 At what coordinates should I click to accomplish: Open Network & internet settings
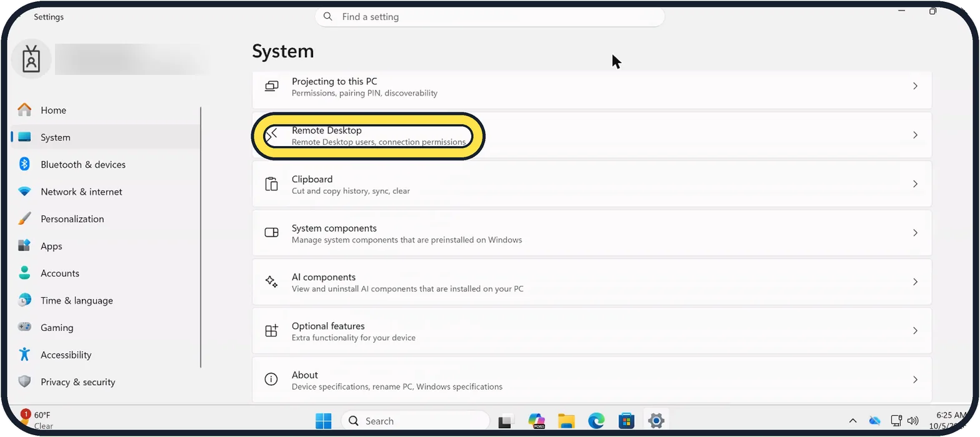105,192
